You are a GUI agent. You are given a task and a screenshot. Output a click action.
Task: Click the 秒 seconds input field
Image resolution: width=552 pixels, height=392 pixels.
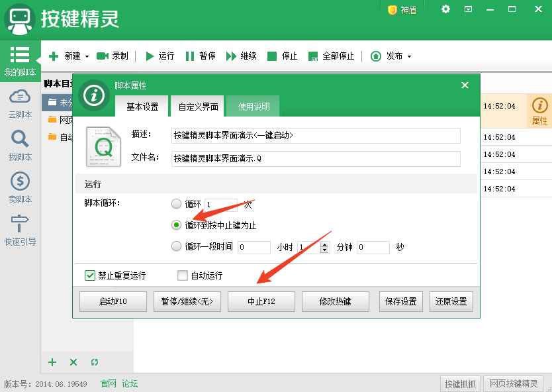pyautogui.click(x=373, y=247)
